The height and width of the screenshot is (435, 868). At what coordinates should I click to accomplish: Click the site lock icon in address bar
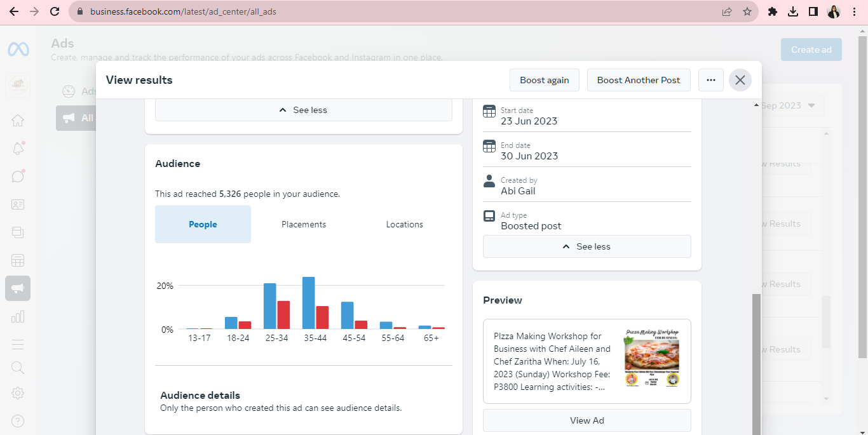click(80, 11)
